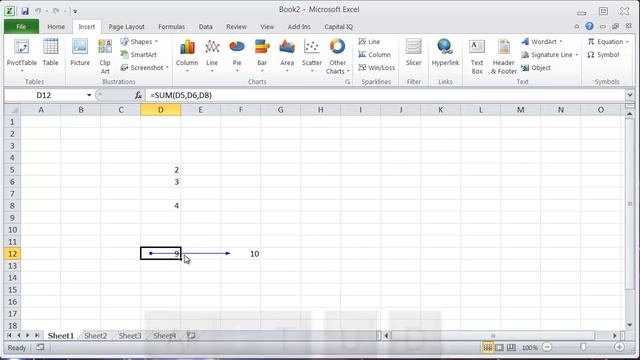Zoom out with minus button
The height and width of the screenshot is (360, 640).
point(547,347)
